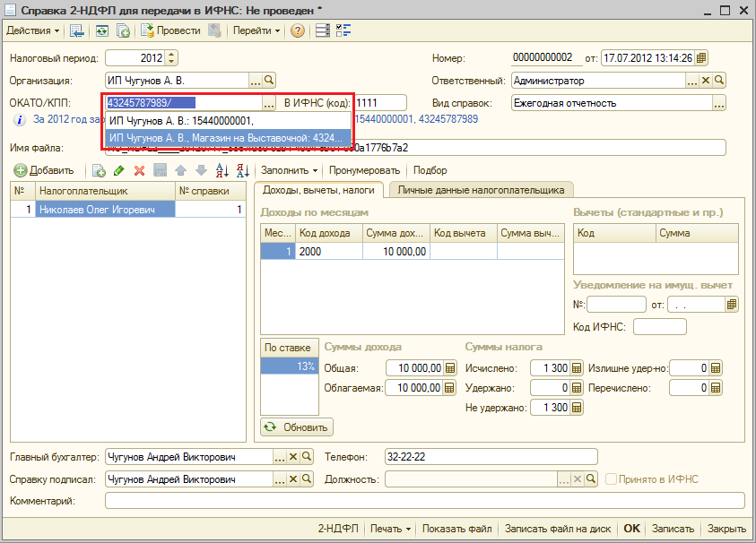The width and height of the screenshot is (756, 543).
Task: Open calculator for Излишне удер-но field
Action: 716,368
